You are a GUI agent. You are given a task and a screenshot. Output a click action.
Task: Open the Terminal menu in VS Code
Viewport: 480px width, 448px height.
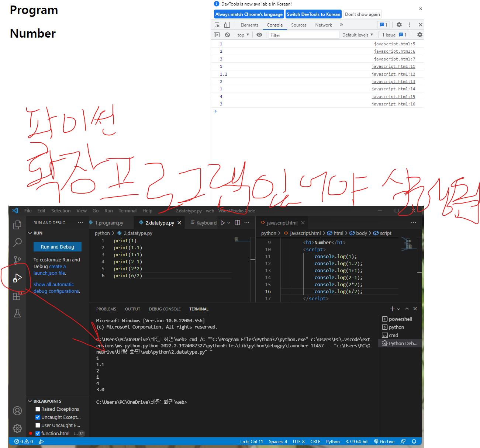click(x=128, y=211)
